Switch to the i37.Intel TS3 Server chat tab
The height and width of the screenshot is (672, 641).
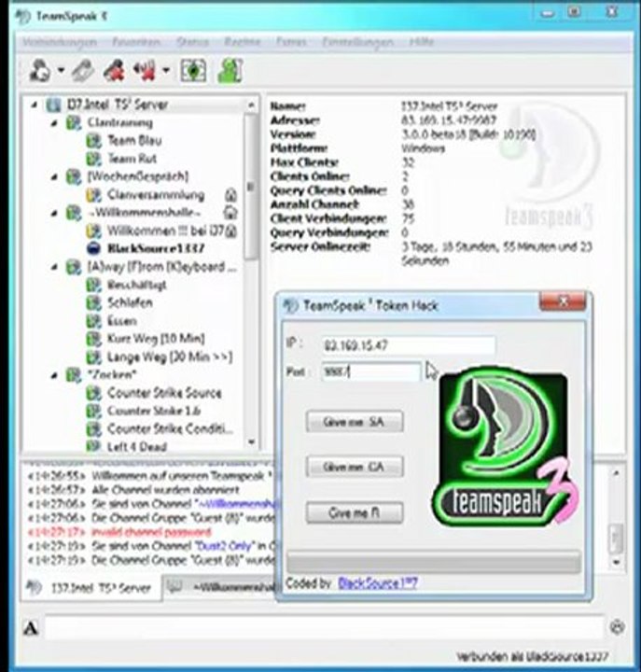click(x=91, y=588)
